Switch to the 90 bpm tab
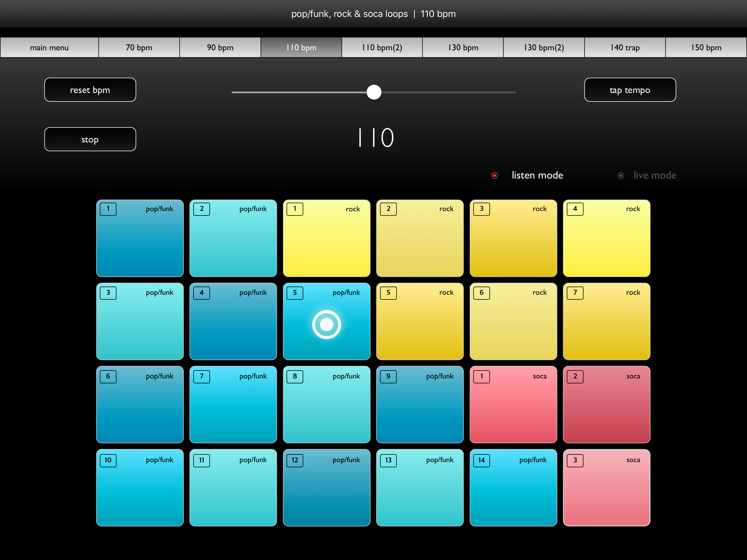 point(220,48)
